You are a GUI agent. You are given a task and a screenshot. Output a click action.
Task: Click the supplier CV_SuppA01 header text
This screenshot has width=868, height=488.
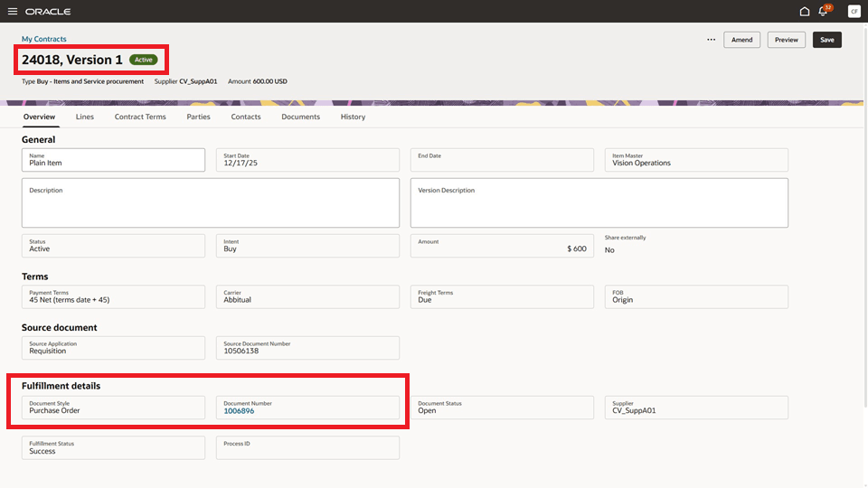198,81
